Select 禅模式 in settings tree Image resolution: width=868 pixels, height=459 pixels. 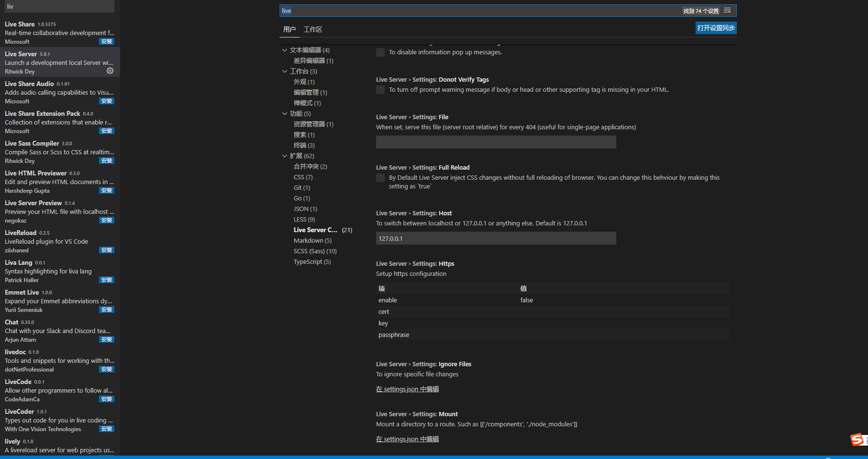307,103
